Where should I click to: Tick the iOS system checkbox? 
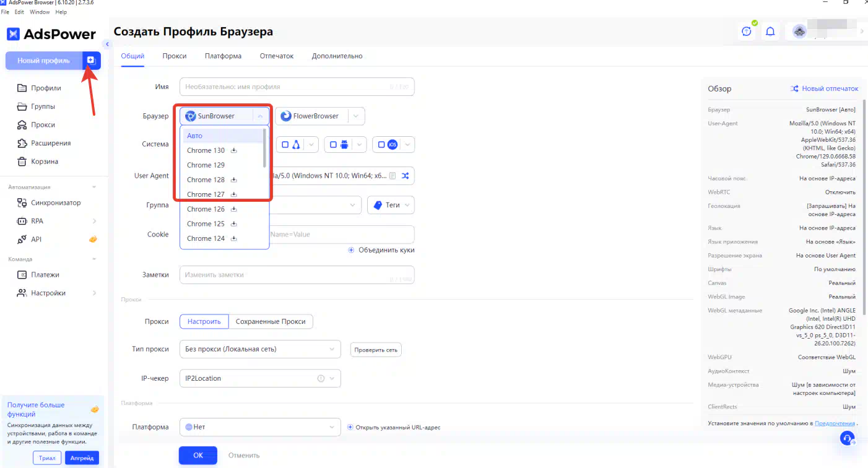pyautogui.click(x=381, y=145)
